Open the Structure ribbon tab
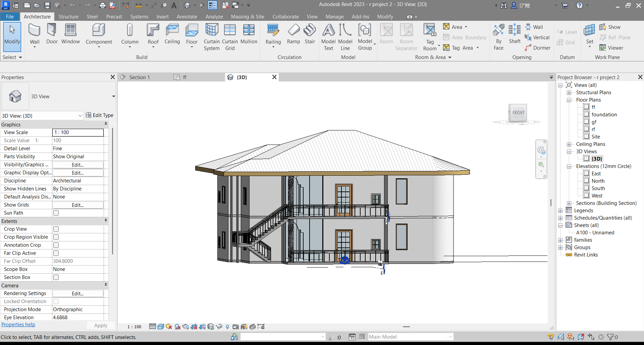The height and width of the screenshot is (345, 644). [x=68, y=17]
